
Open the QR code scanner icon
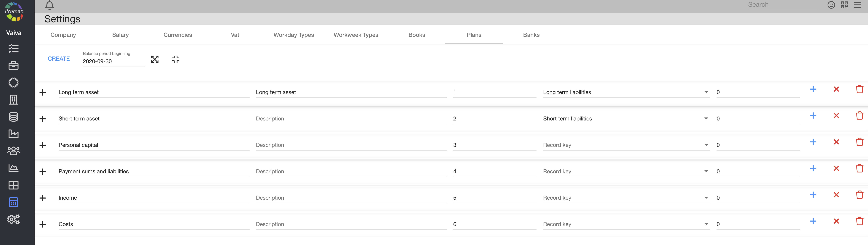[x=844, y=5]
